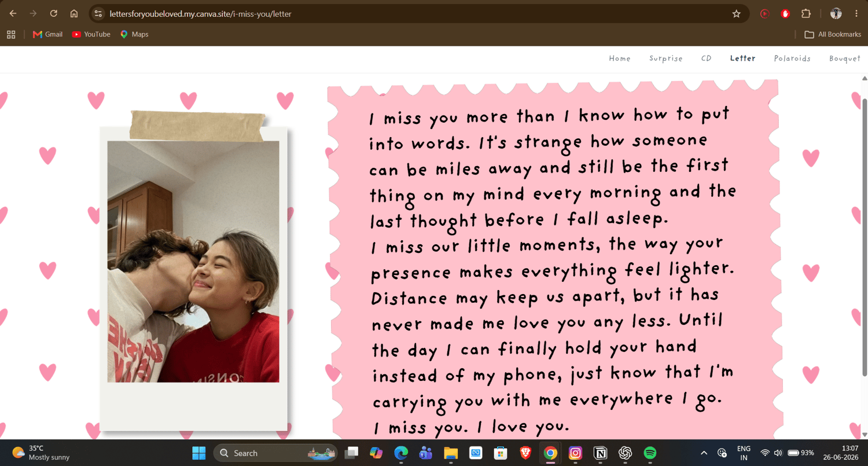Click the tray icon next to hidden-icons chevron
Viewport: 868px width, 466px height.
[x=722, y=453]
